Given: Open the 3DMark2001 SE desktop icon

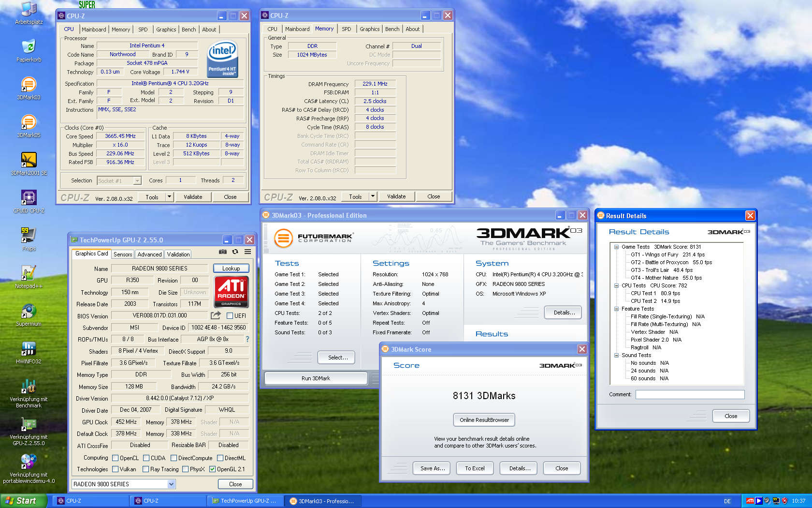Looking at the screenshot, I should (29, 164).
